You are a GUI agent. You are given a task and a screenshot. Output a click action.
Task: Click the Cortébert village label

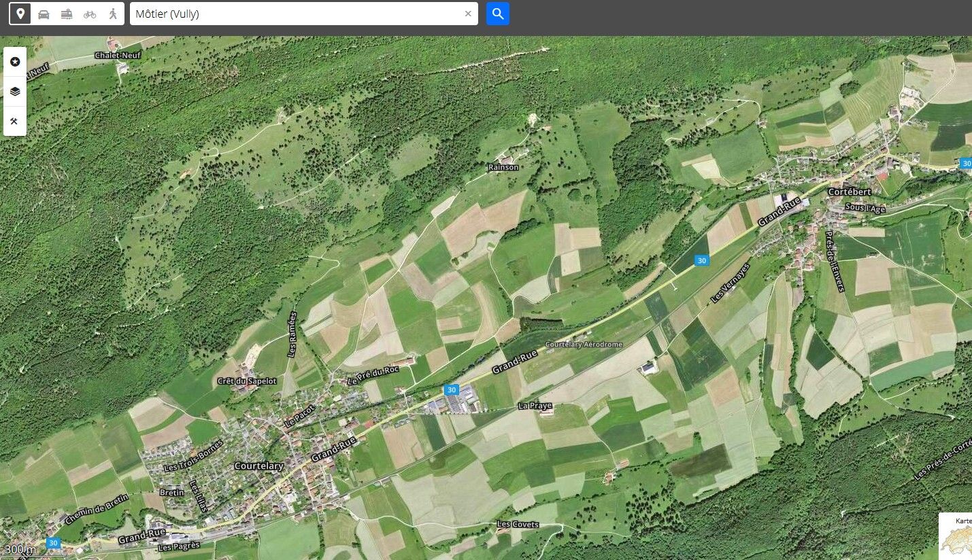(849, 192)
